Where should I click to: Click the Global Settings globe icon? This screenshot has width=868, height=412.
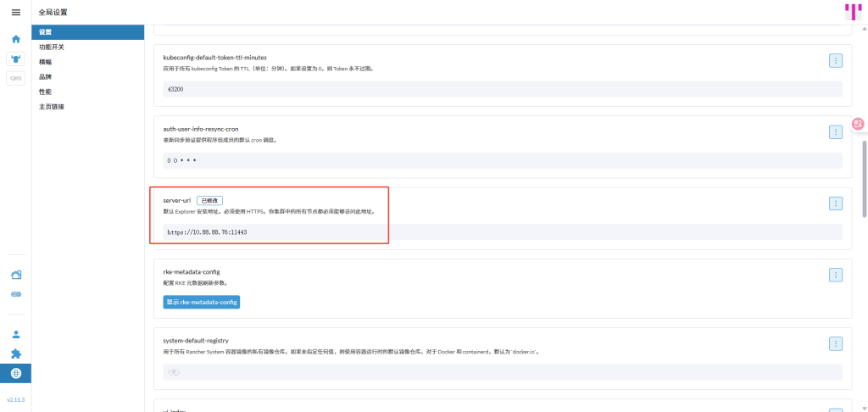(15, 373)
